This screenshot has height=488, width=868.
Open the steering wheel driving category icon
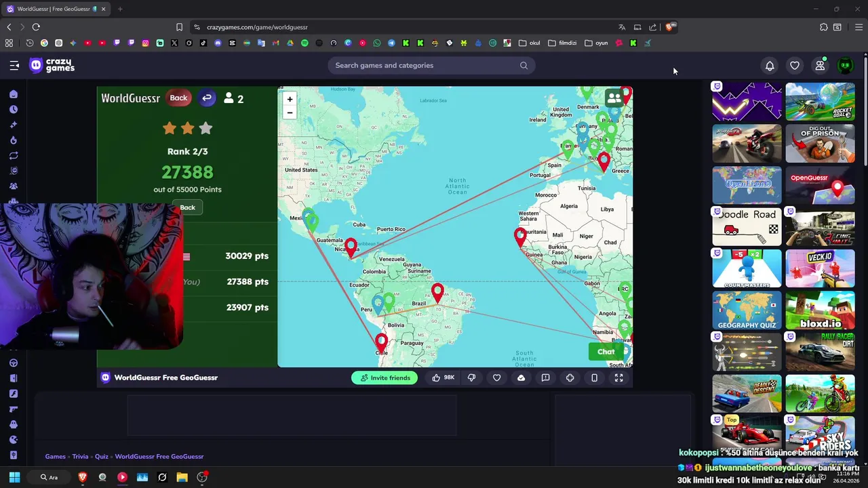[x=14, y=363]
